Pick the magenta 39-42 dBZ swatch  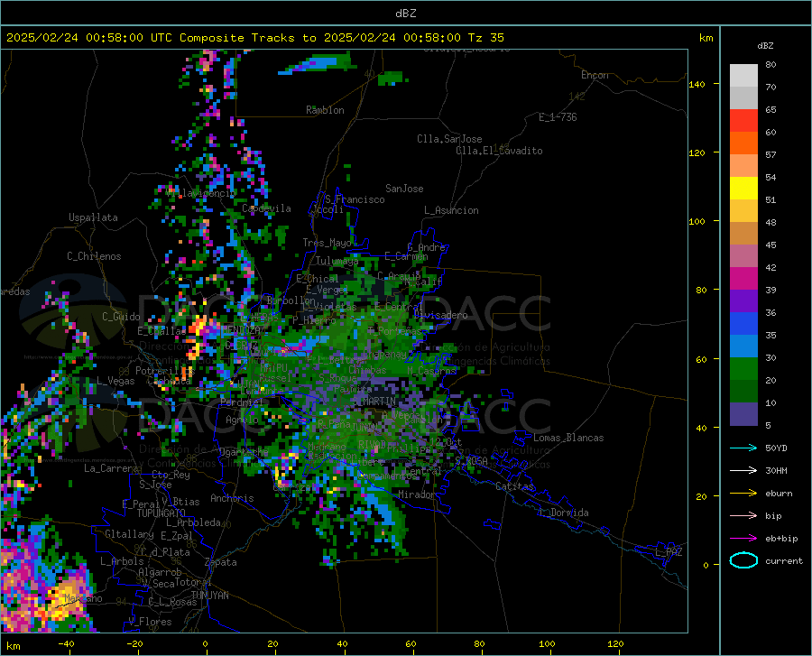pyautogui.click(x=743, y=279)
